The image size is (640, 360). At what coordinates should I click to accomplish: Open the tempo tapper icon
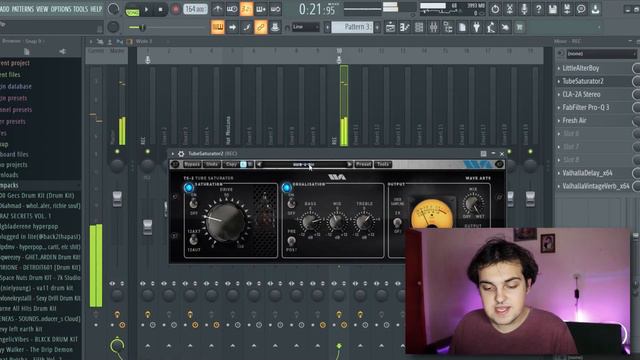[491, 27]
